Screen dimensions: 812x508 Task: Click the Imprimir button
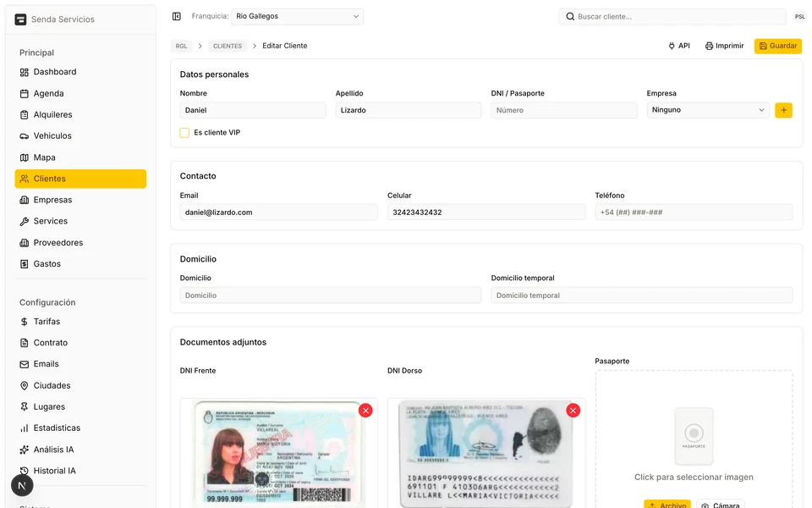pos(724,46)
